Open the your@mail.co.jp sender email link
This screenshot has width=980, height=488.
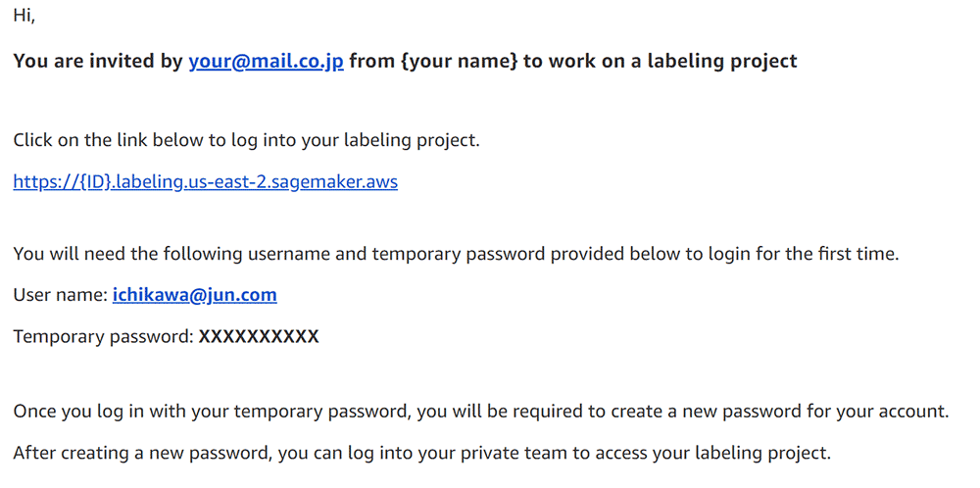pyautogui.click(x=266, y=61)
